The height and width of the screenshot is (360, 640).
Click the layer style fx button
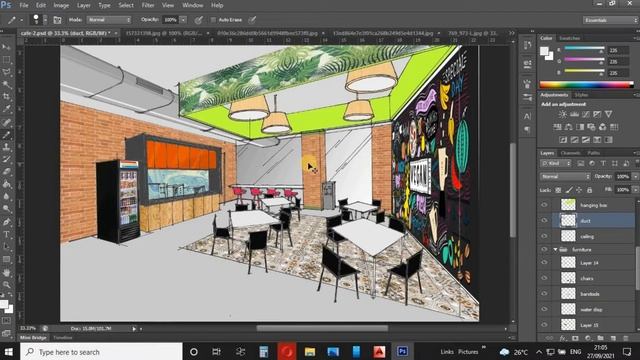pos(563,338)
